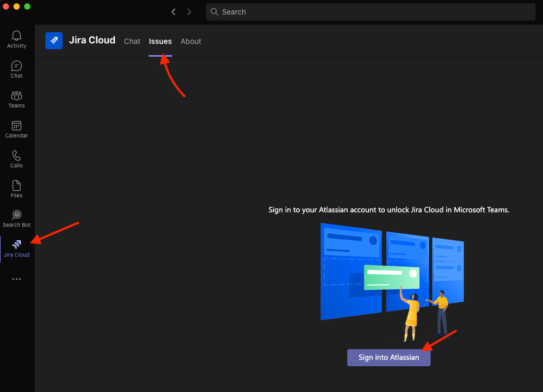The height and width of the screenshot is (392, 543).
Task: Switch to the Issues tab
Action: (160, 41)
